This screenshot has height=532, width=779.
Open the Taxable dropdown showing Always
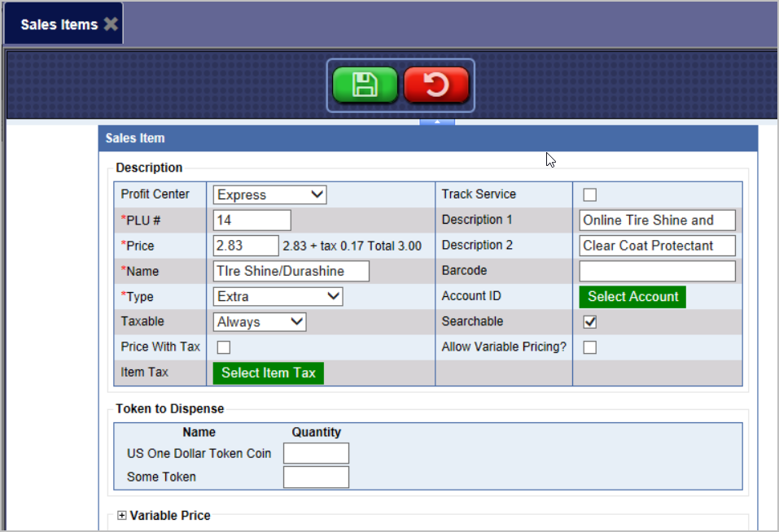260,322
